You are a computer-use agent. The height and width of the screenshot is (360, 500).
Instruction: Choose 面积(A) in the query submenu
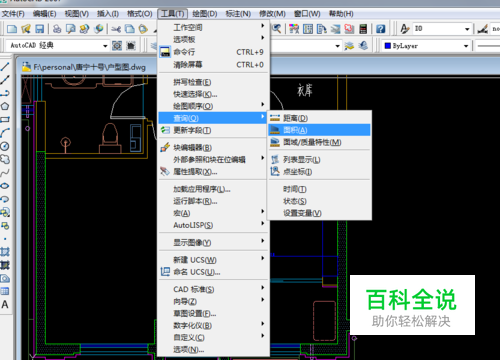(319, 130)
